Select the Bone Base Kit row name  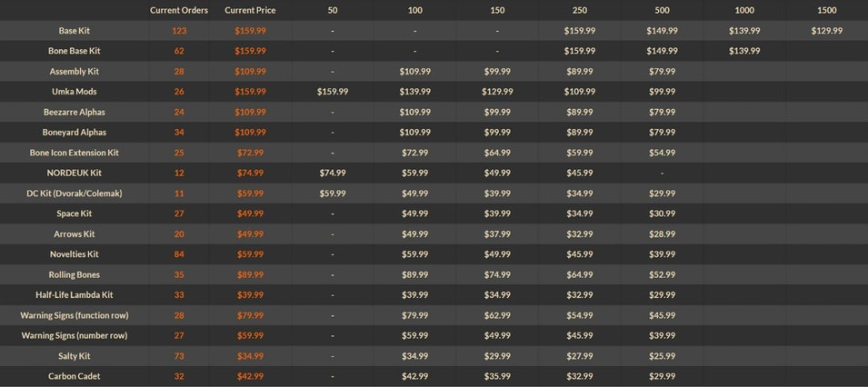pos(75,51)
